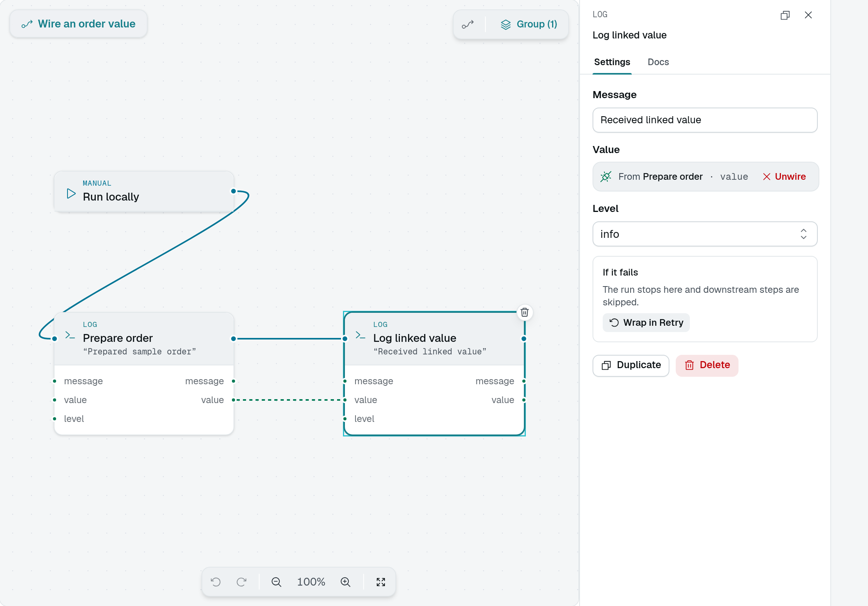Click the Message input field

coord(705,120)
